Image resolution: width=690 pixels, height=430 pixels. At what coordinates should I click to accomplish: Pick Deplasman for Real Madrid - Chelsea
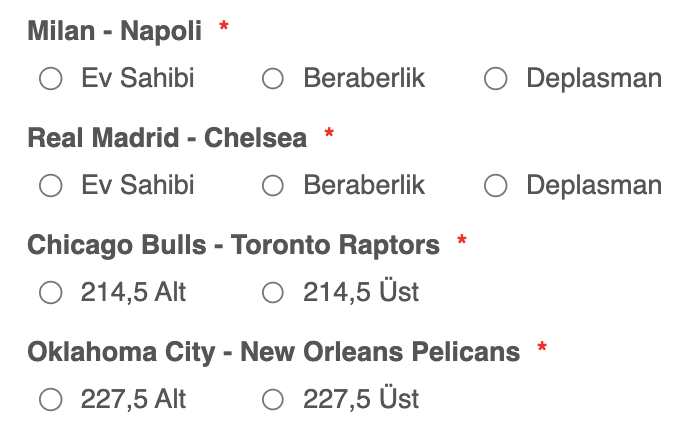click(495, 185)
